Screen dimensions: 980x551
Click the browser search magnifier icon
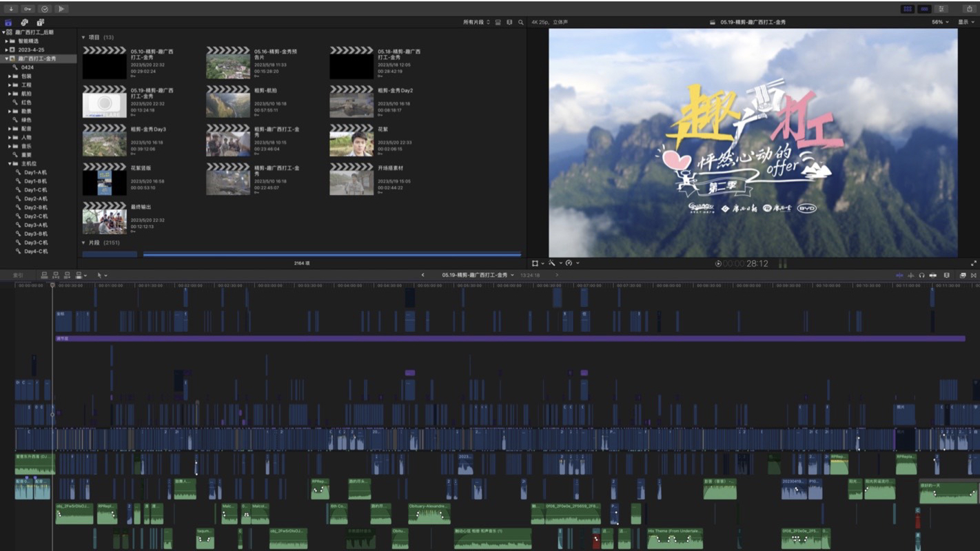click(x=521, y=23)
